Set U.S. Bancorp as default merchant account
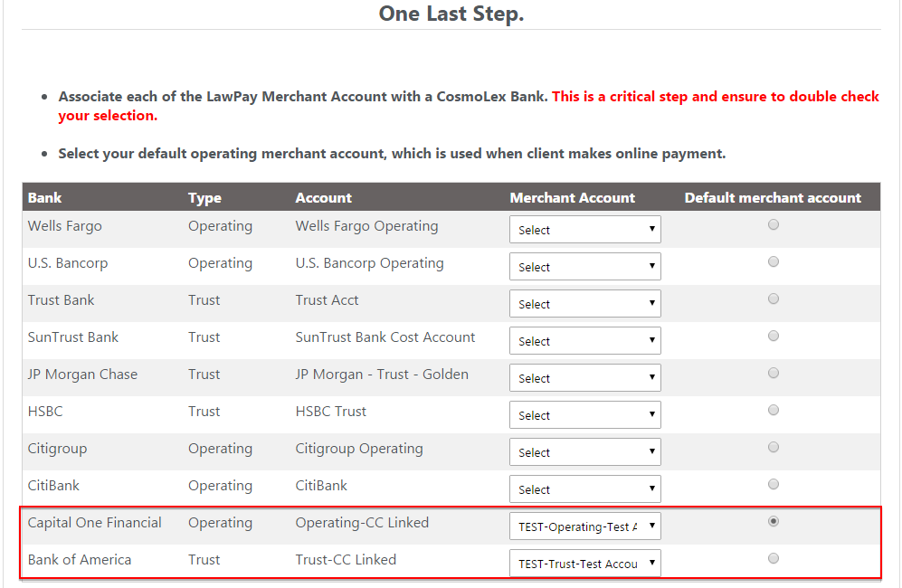902x588 pixels. pyautogui.click(x=774, y=261)
